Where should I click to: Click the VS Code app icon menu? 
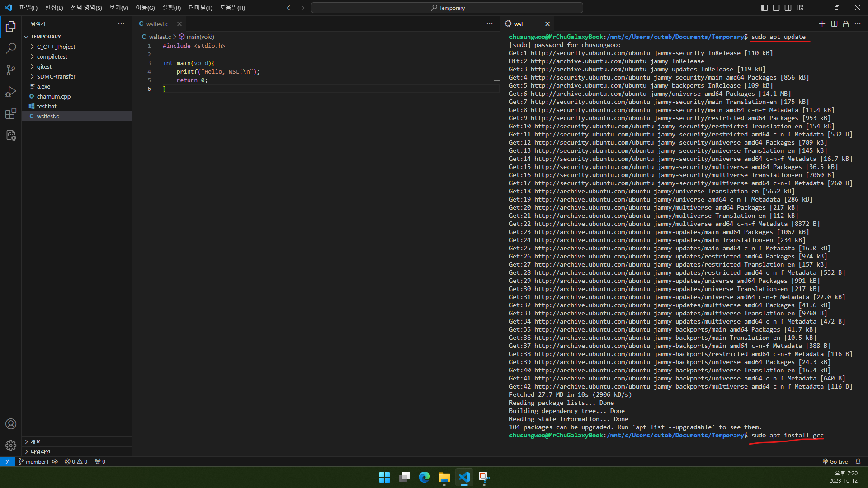[8, 8]
